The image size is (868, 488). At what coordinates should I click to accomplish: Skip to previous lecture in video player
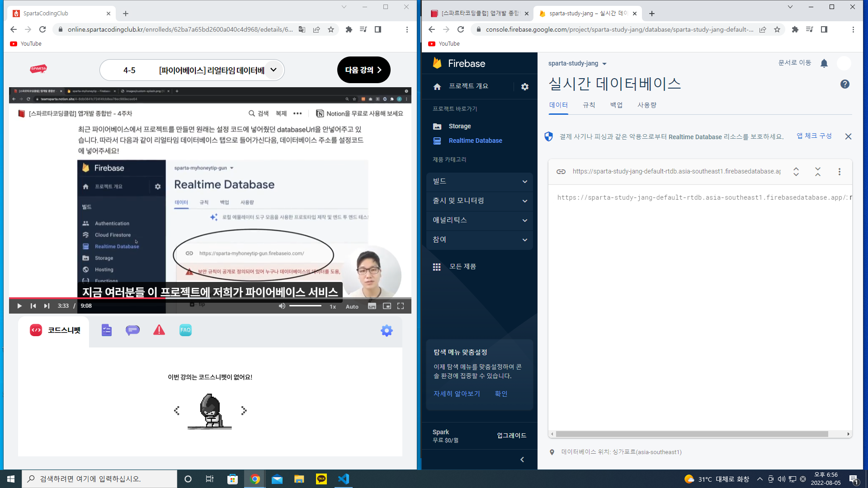coord(33,306)
